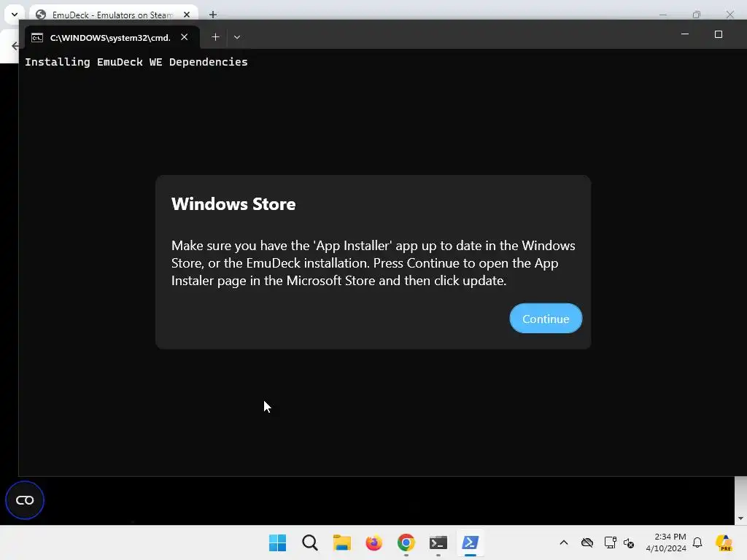This screenshot has width=747, height=560.
Task: Select the C:\WINDOWS\system32\cmd. terminal tab
Action: [x=109, y=38]
